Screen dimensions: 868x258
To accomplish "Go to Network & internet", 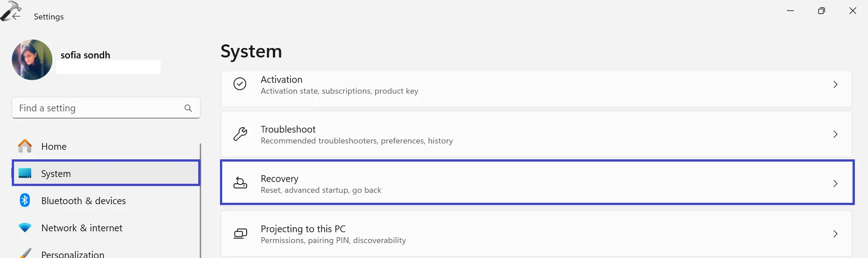I will tap(81, 228).
